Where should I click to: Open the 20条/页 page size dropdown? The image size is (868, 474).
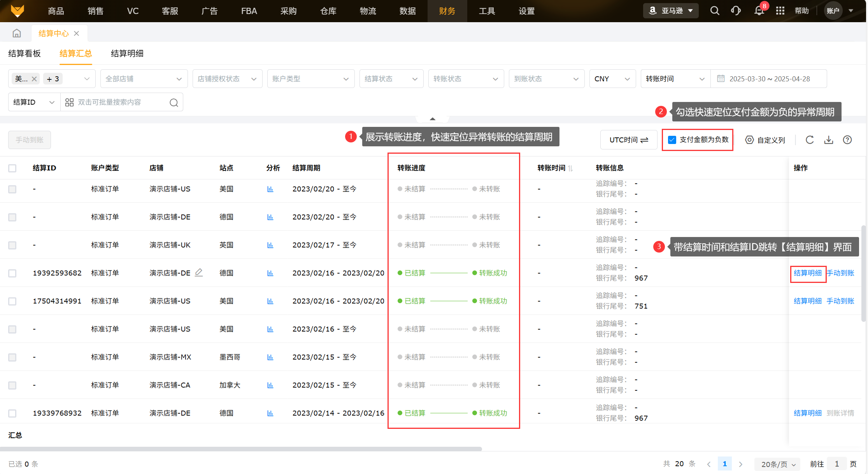[x=778, y=464]
